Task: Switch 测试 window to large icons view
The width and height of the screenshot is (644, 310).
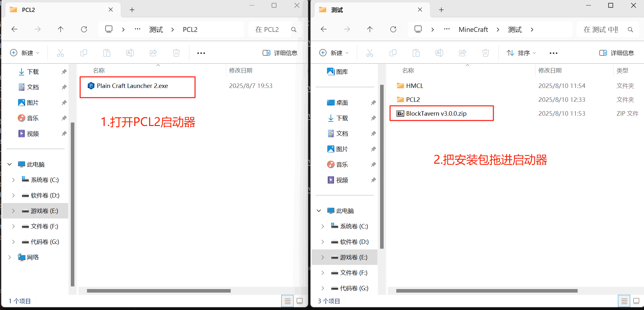Action: pyautogui.click(x=636, y=301)
